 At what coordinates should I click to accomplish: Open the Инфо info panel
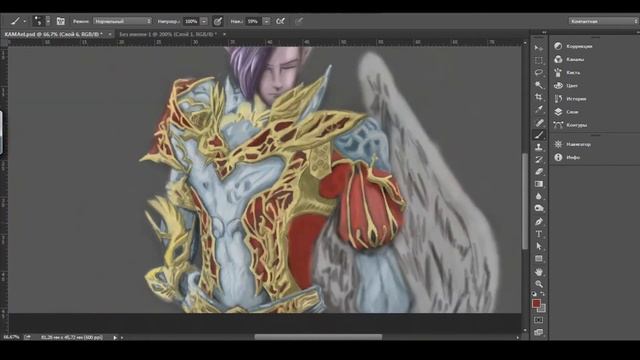(x=567, y=157)
